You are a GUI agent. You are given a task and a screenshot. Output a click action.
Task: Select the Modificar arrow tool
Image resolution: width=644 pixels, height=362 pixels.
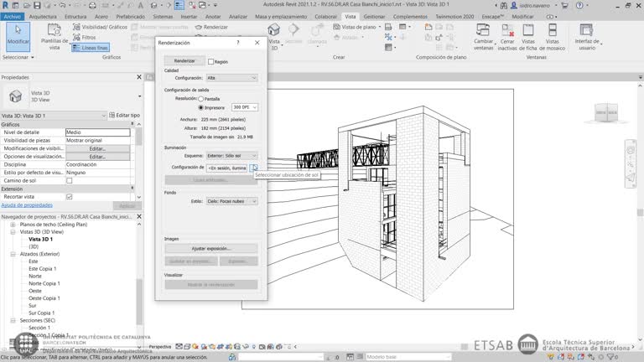pos(18,37)
